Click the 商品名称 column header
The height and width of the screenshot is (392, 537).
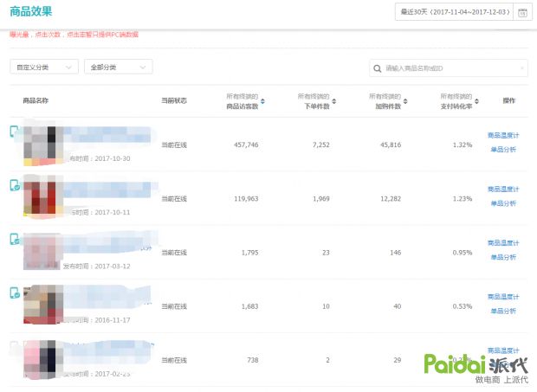[36, 100]
